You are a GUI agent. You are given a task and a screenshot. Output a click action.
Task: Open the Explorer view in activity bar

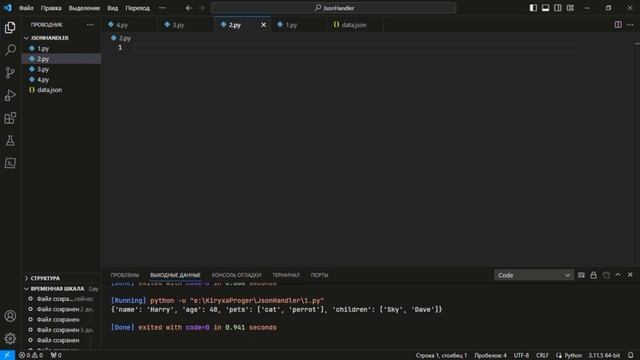coord(10,27)
